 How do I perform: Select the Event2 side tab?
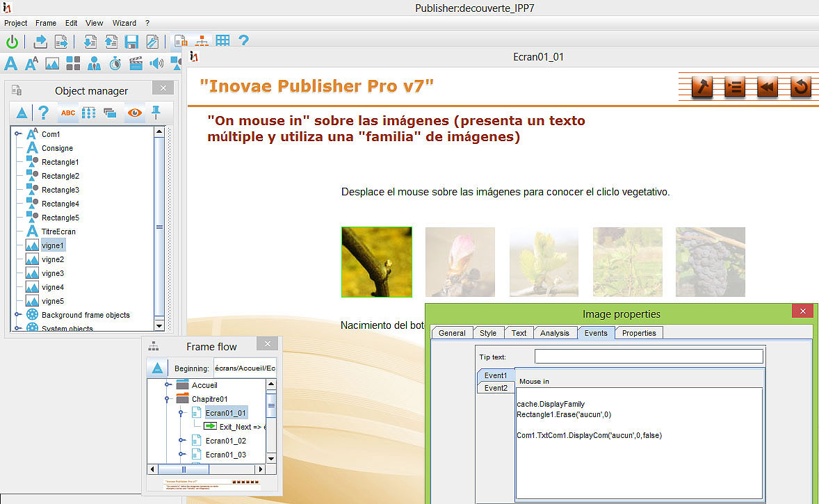pos(496,387)
